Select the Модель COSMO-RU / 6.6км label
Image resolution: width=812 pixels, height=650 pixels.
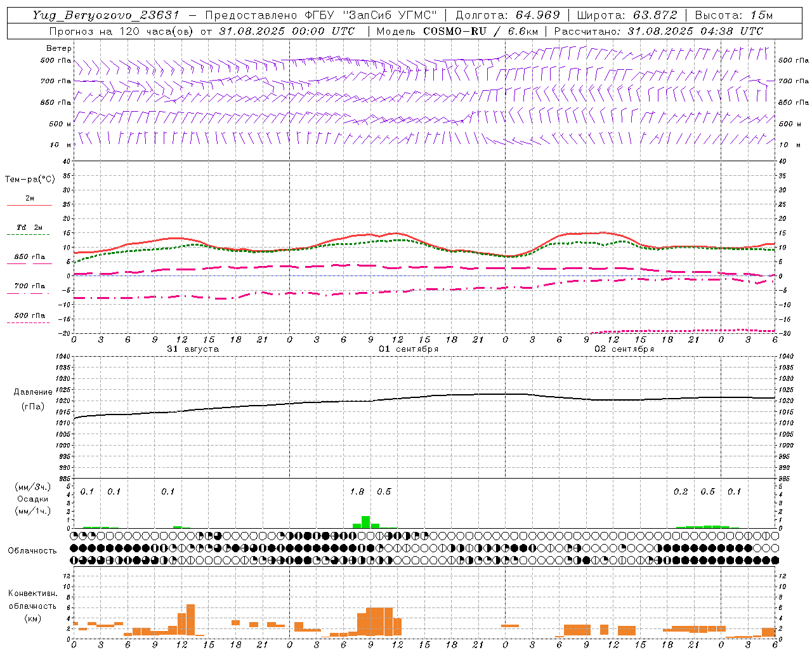[x=457, y=31]
